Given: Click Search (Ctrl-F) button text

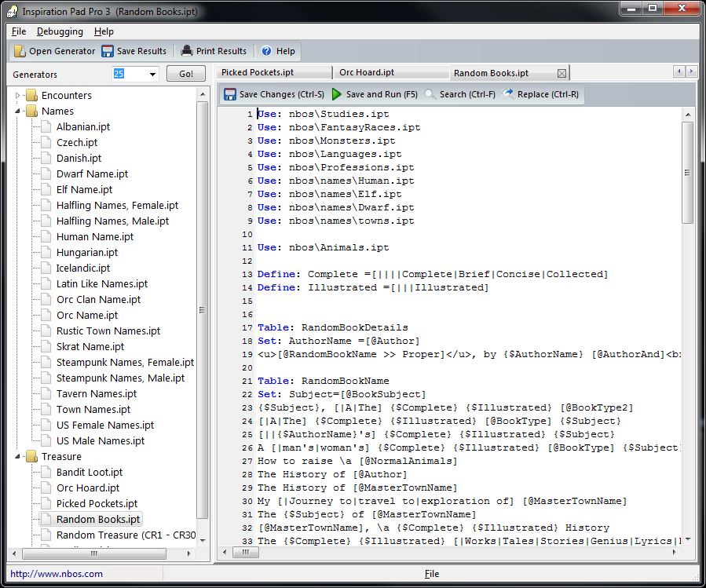Looking at the screenshot, I should coord(467,94).
